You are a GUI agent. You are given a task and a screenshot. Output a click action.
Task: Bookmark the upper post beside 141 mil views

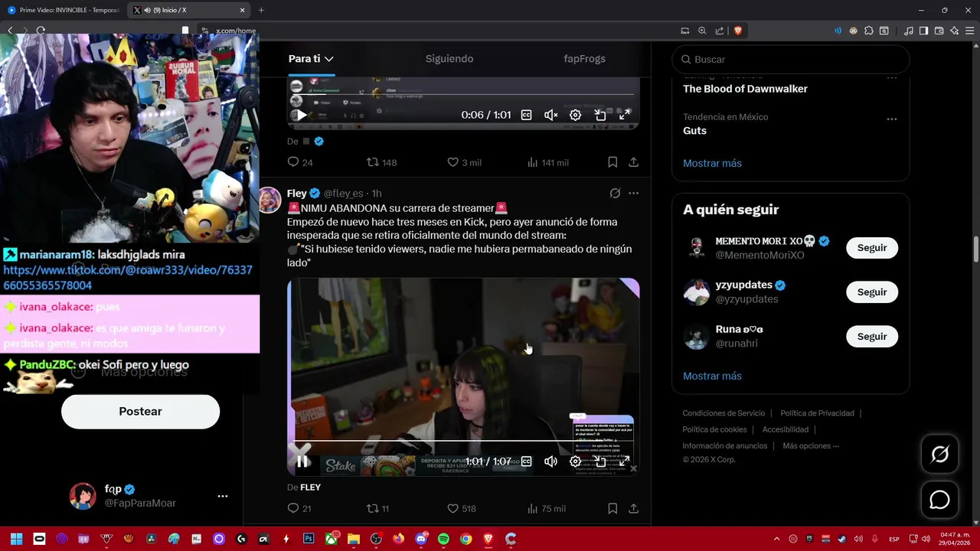(612, 162)
